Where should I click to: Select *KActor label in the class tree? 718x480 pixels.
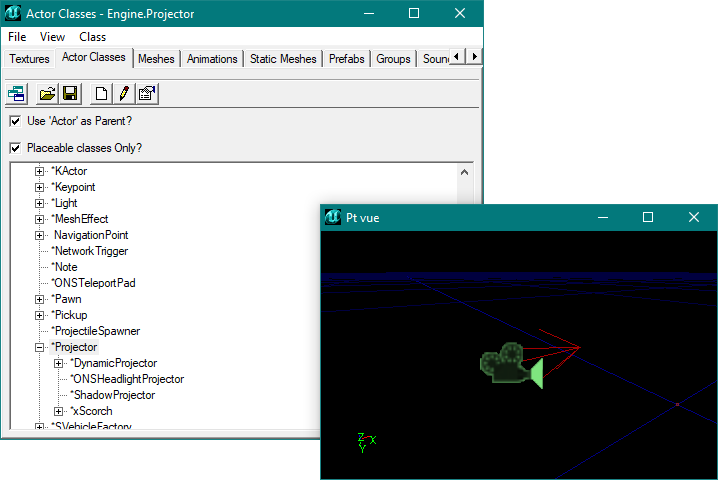[69, 171]
